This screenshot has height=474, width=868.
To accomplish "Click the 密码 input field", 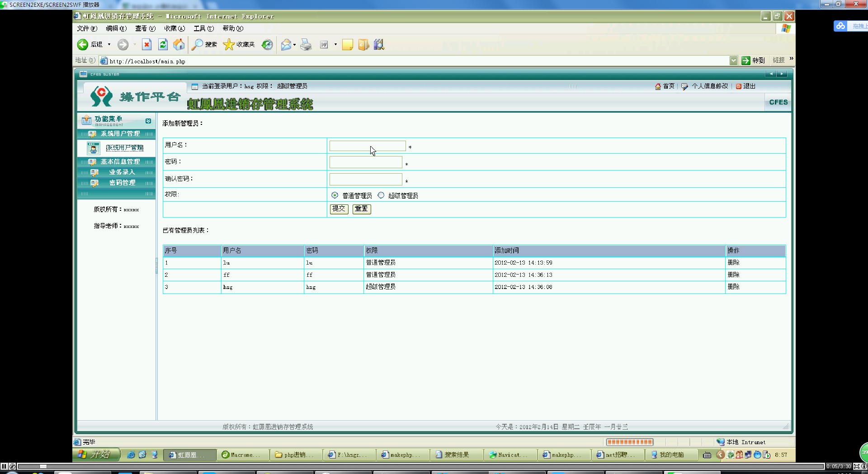I will pos(366,162).
